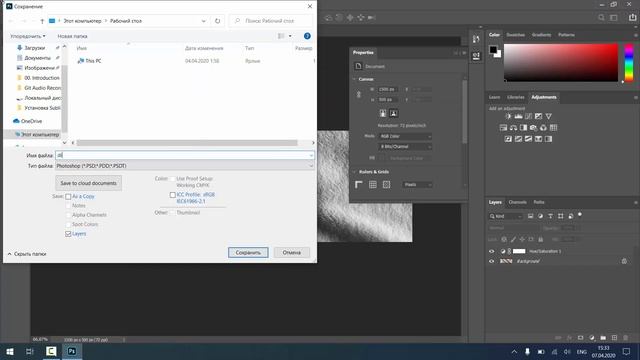Uncheck the Layers checkbox
This screenshot has height=360, width=640.
[x=68, y=234]
